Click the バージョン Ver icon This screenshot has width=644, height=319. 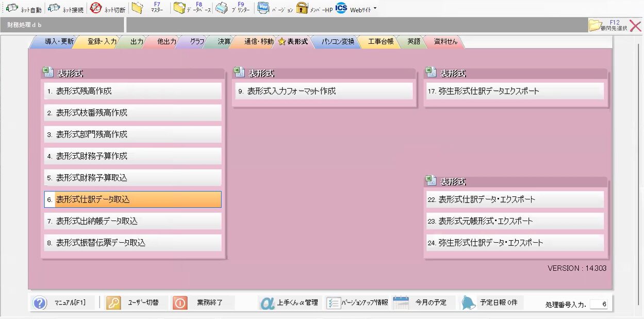[x=263, y=8]
